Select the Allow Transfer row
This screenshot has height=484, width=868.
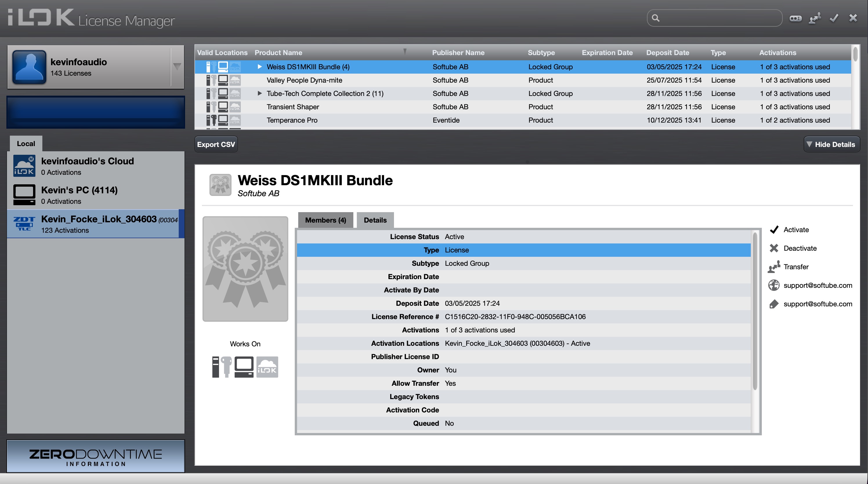[524, 383]
